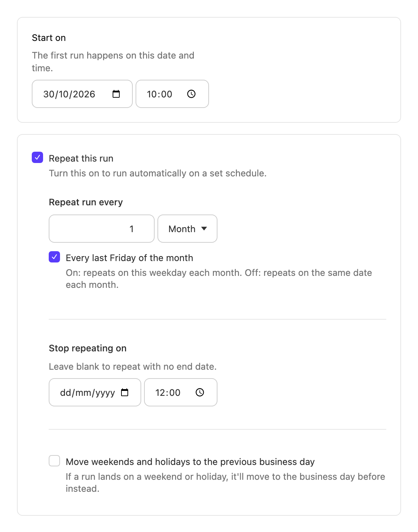Enable Move weekends and holidays checkbox
Screen dimensions: 418x532
pos(54,461)
